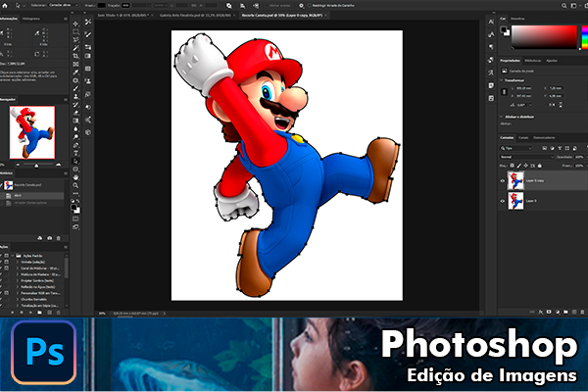
Task: Click the Ações panel scrollbar
Action: click(67, 269)
